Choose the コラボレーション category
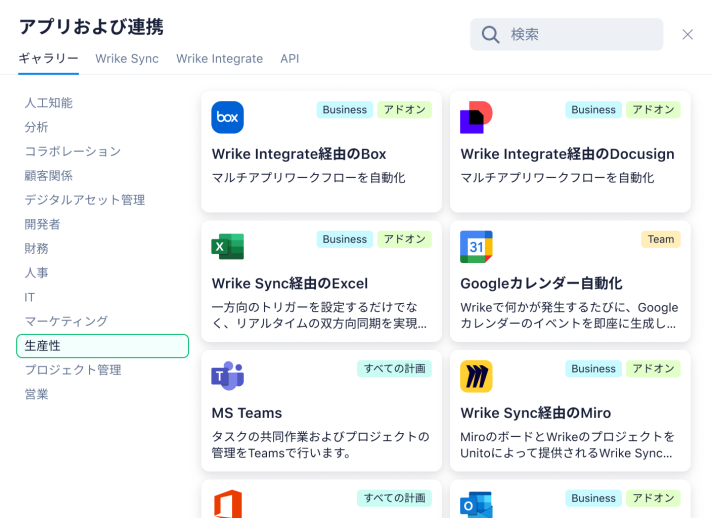712x518 pixels. [x=73, y=151]
